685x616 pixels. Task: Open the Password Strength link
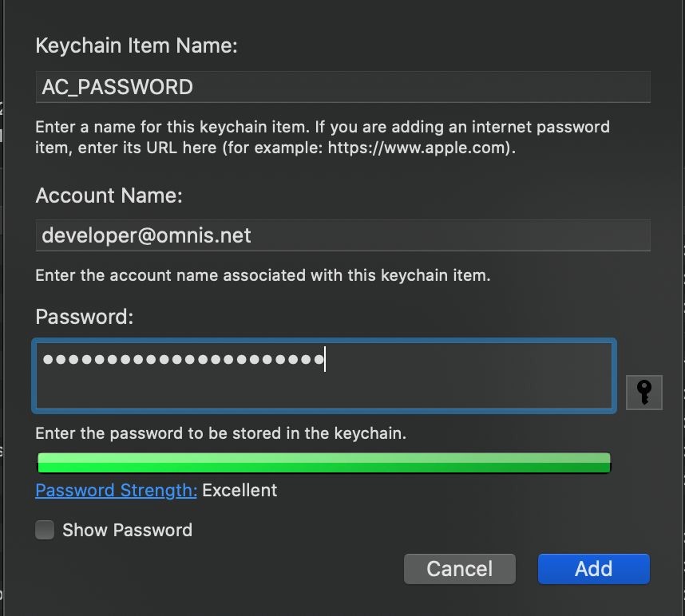coord(117,490)
